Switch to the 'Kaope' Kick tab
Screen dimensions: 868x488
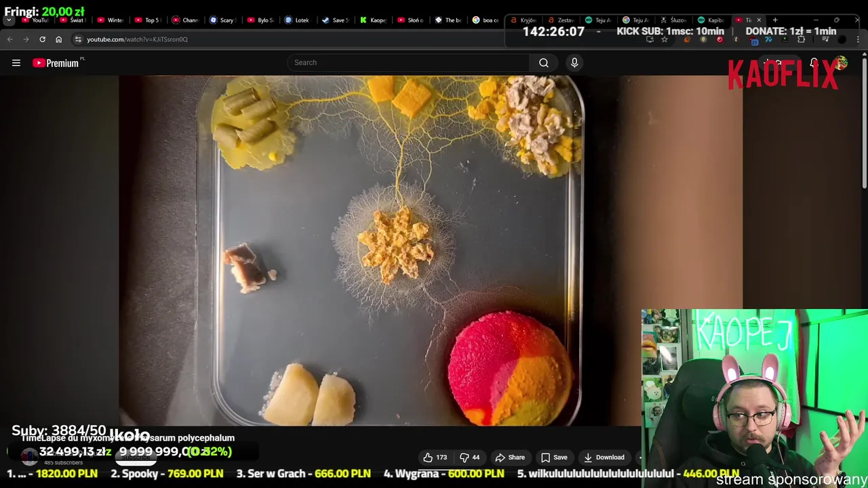tap(372, 20)
